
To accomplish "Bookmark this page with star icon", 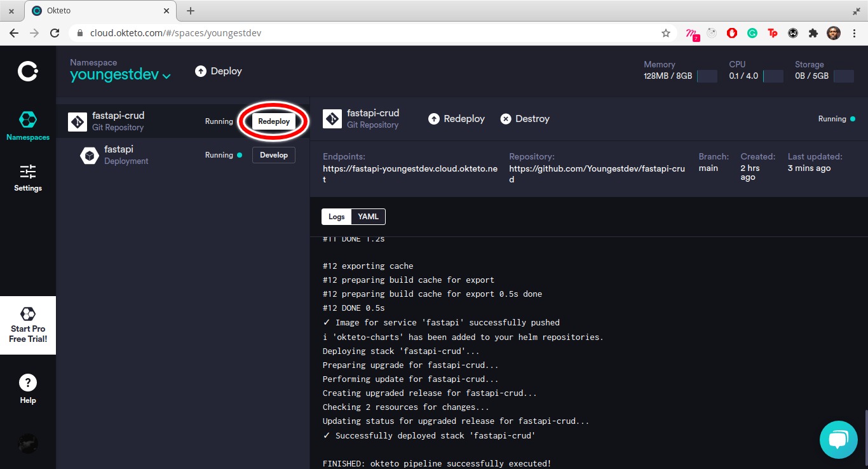I will pyautogui.click(x=666, y=33).
